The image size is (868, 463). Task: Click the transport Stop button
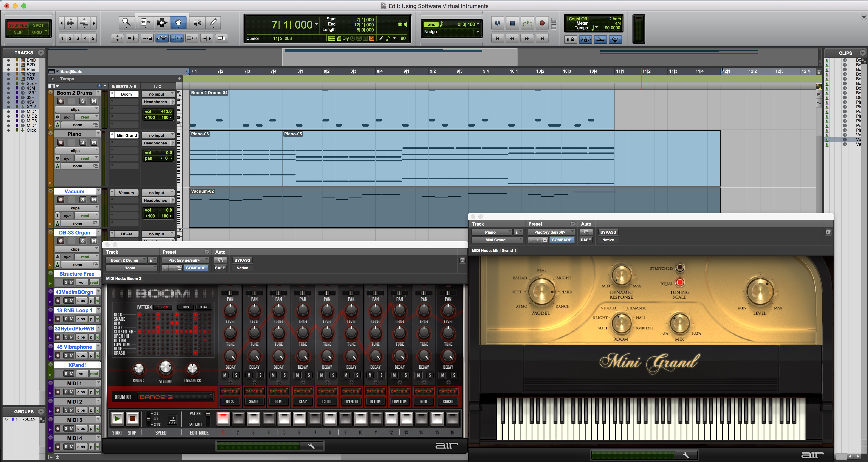512,23
